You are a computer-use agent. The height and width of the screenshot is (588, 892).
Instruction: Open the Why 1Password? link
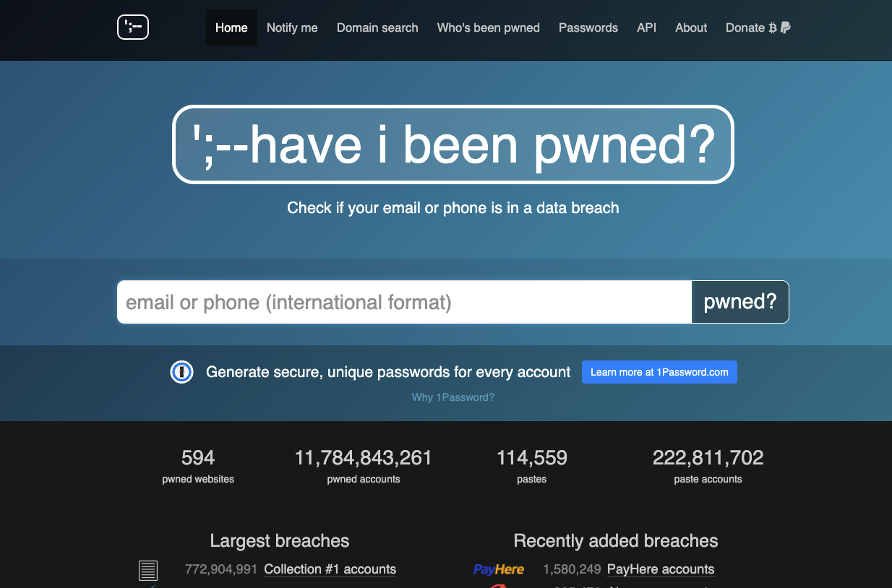point(453,397)
